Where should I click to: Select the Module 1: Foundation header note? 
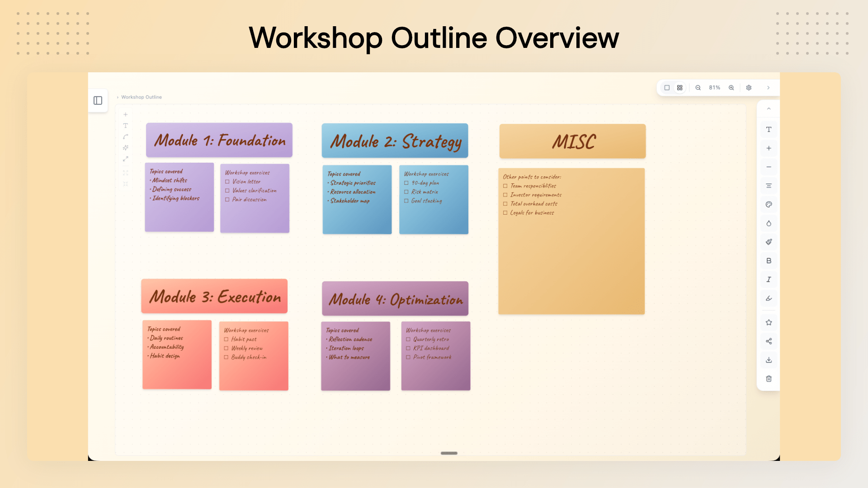219,140
